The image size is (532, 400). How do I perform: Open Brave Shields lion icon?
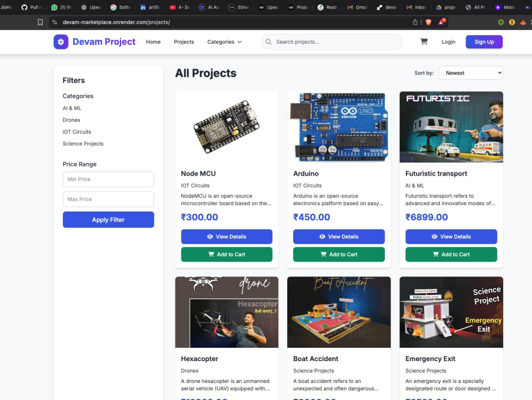click(x=428, y=22)
